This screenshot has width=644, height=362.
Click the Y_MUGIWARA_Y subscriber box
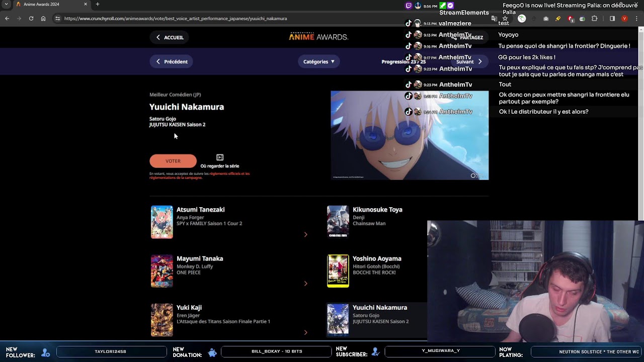pyautogui.click(x=440, y=351)
